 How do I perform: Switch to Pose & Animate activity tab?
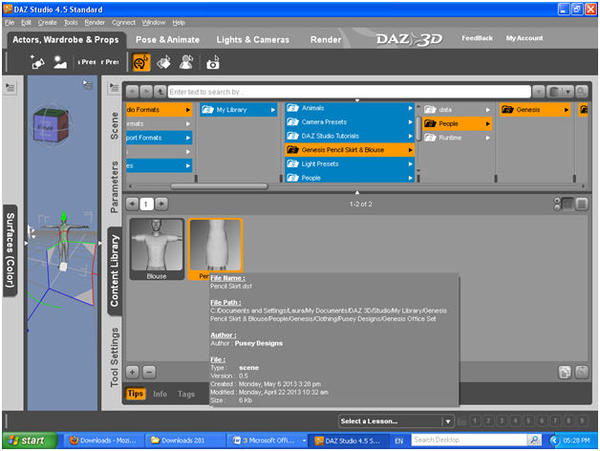click(167, 40)
